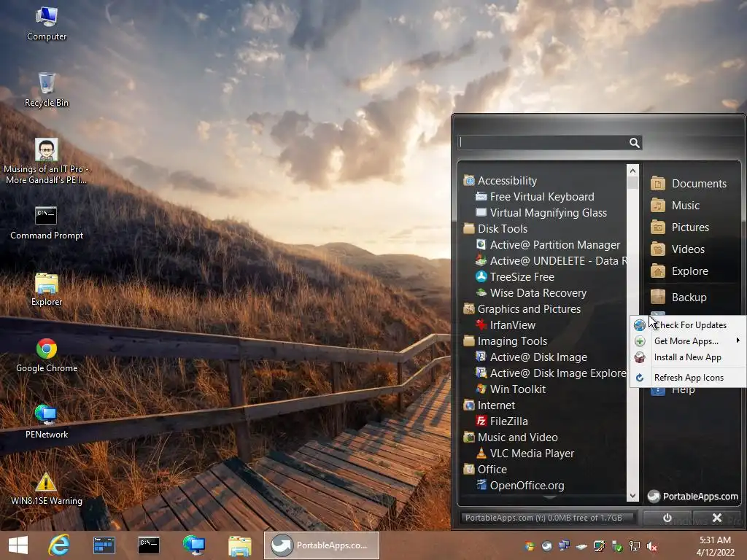Screen dimensions: 747x560
Task: Click the Help option
Action: pyautogui.click(x=673, y=390)
